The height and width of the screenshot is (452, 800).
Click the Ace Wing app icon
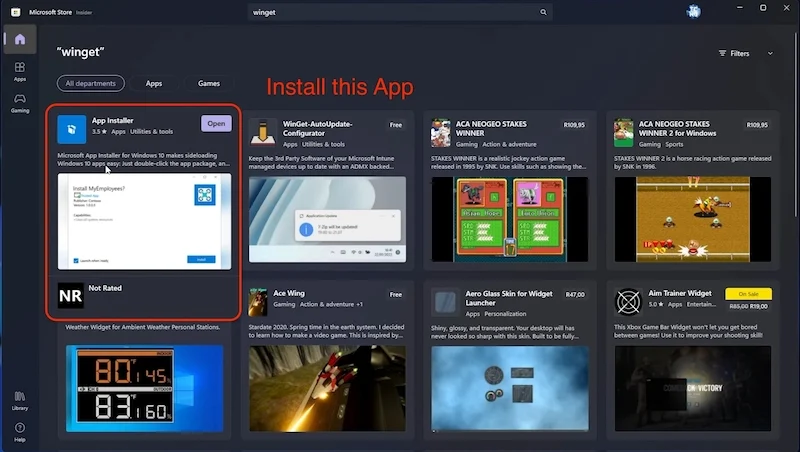(x=258, y=302)
